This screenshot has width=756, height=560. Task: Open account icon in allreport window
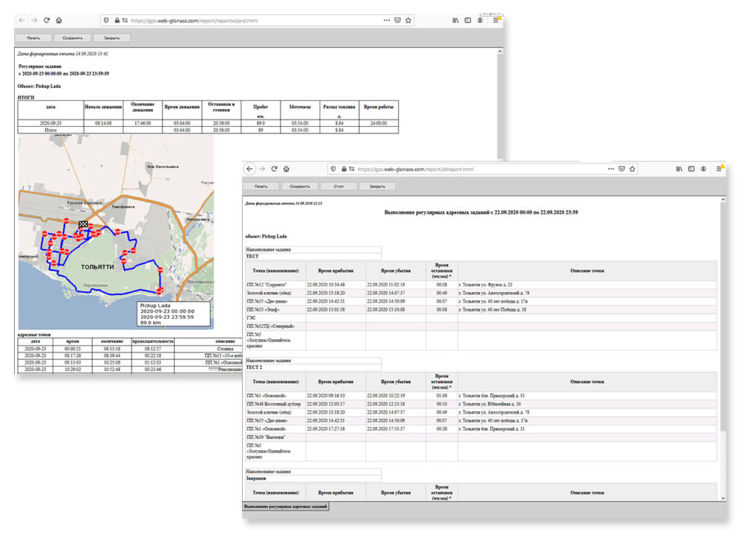[x=704, y=169]
